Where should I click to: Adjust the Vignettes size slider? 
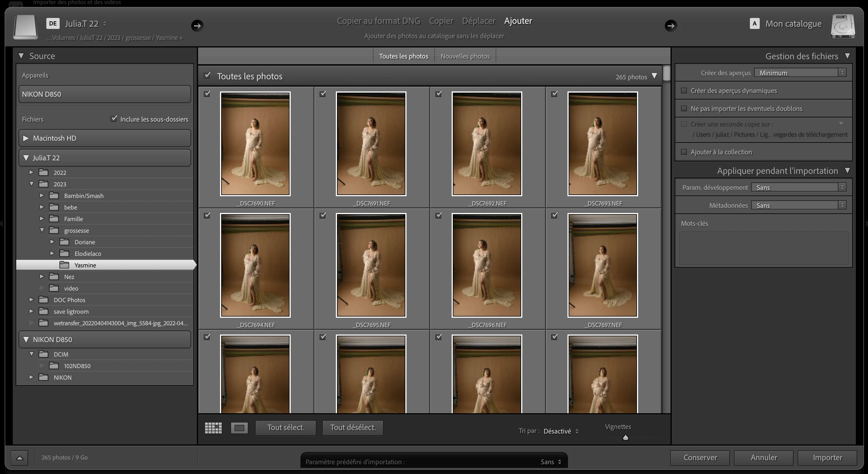point(625,438)
